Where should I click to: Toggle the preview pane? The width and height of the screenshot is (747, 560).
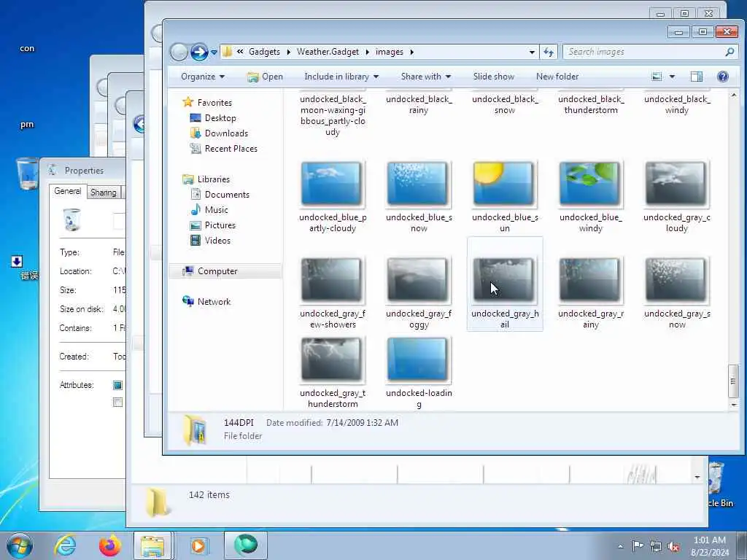click(x=697, y=77)
